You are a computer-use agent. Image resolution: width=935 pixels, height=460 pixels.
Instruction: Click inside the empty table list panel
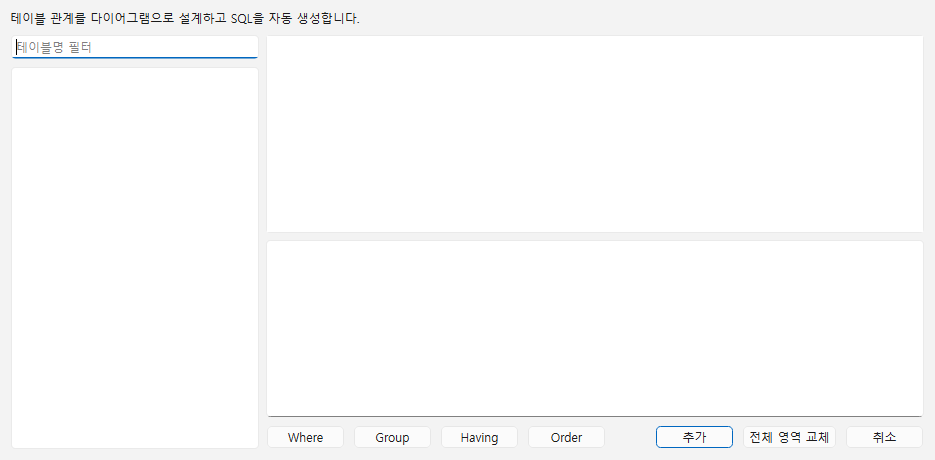(x=135, y=258)
